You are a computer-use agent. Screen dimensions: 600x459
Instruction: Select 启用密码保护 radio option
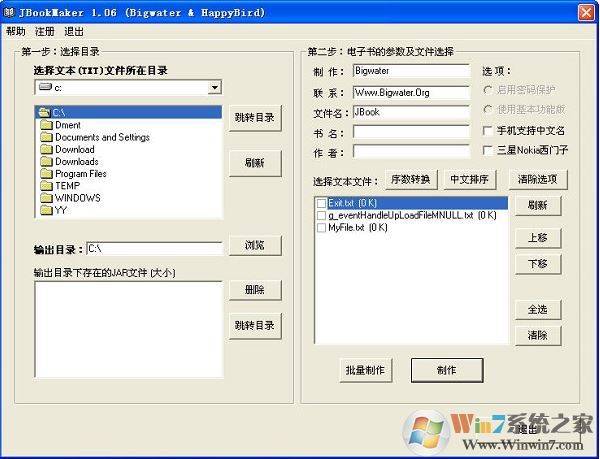(x=488, y=90)
